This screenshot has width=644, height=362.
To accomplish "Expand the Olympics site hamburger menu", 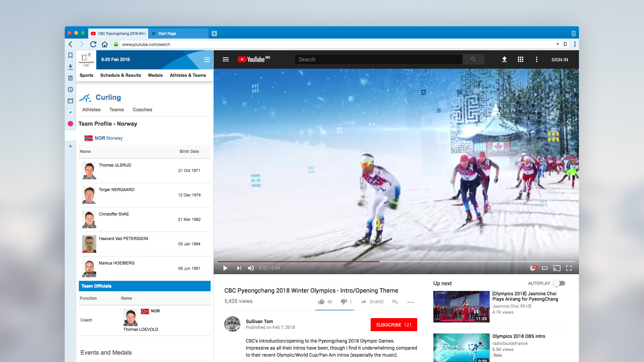I will click(x=207, y=60).
